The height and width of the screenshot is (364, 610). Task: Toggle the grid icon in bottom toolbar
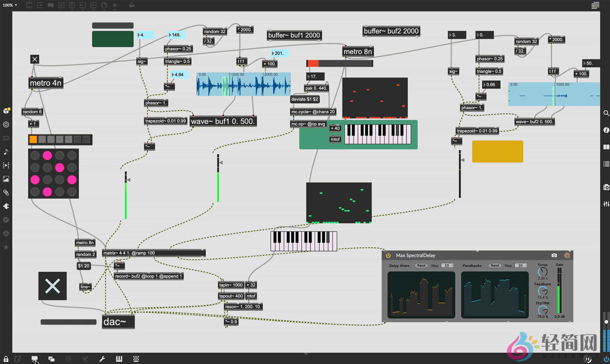[68, 359]
